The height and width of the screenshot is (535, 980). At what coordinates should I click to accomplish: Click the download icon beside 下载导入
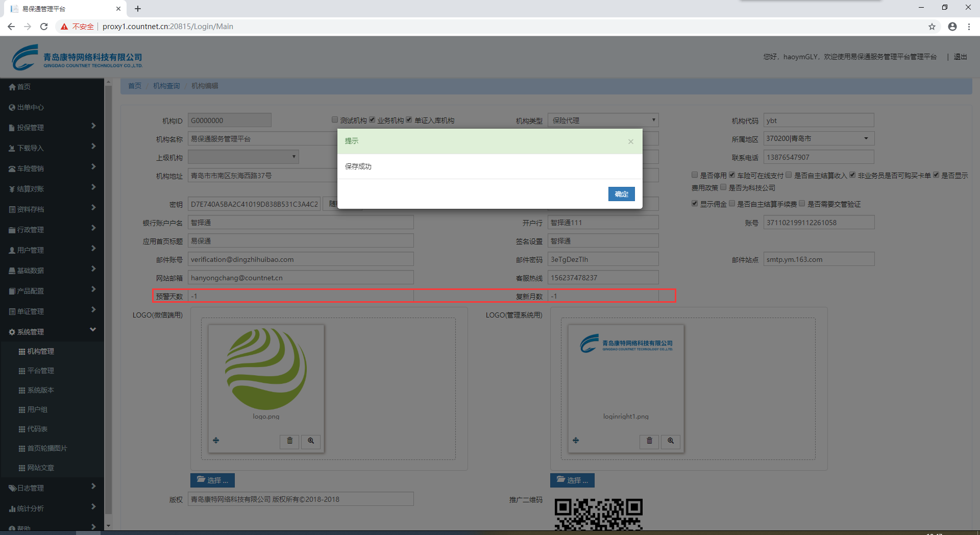pyautogui.click(x=12, y=149)
